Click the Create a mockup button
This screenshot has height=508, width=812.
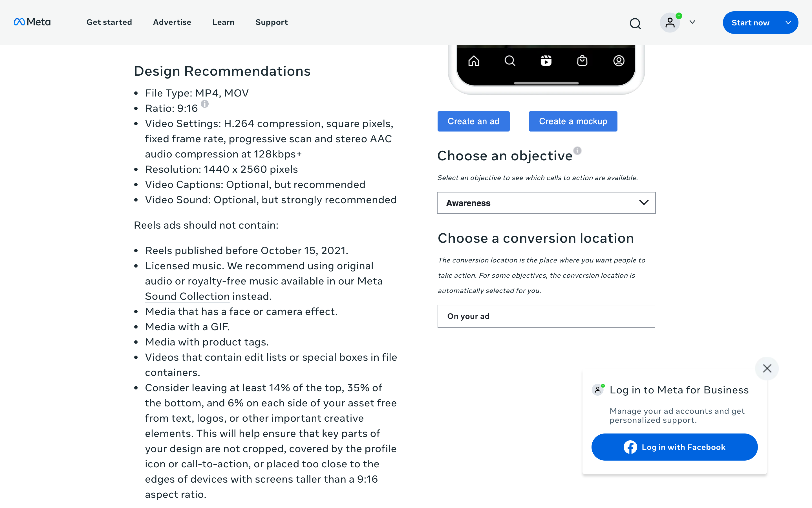[x=573, y=121]
